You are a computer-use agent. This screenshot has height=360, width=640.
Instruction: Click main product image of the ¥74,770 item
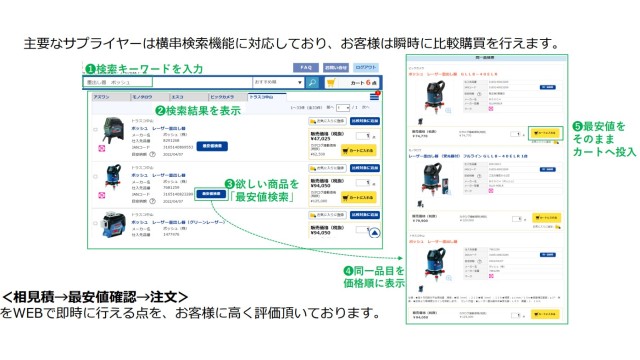click(x=435, y=97)
